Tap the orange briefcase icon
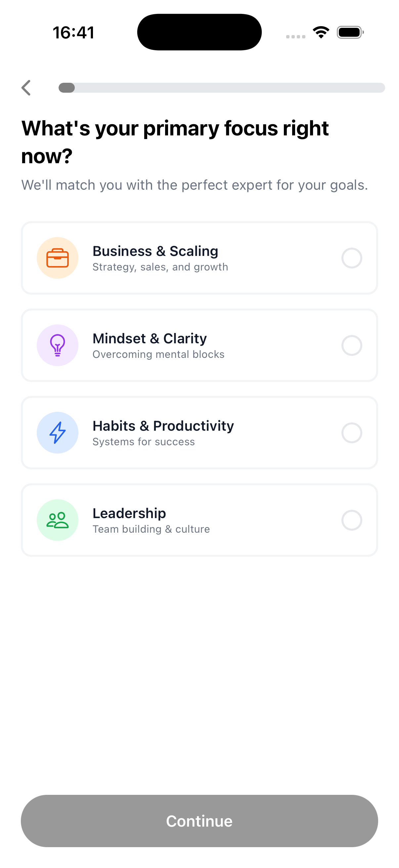399x868 pixels. [58, 258]
